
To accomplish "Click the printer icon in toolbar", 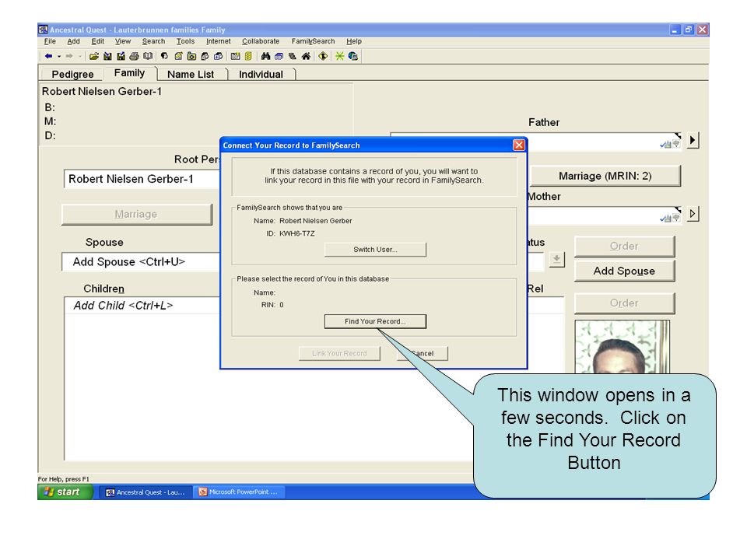I will point(135,56).
